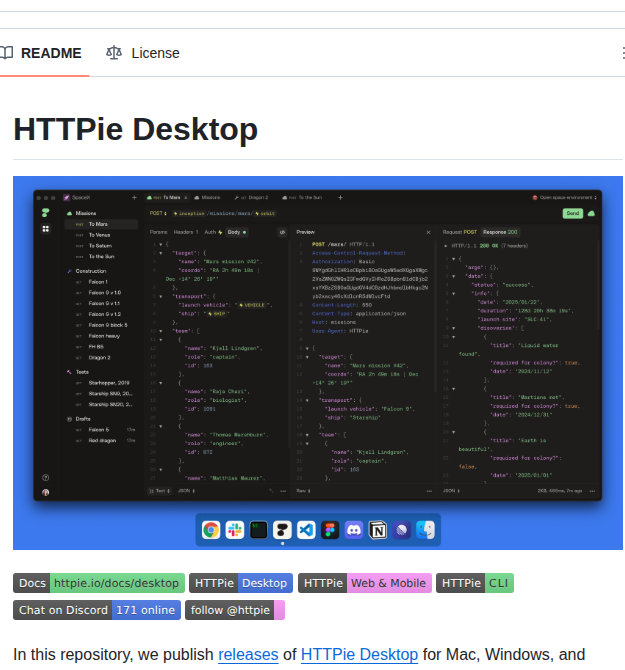Click VS Code icon in the screenshot's dock

(306, 530)
